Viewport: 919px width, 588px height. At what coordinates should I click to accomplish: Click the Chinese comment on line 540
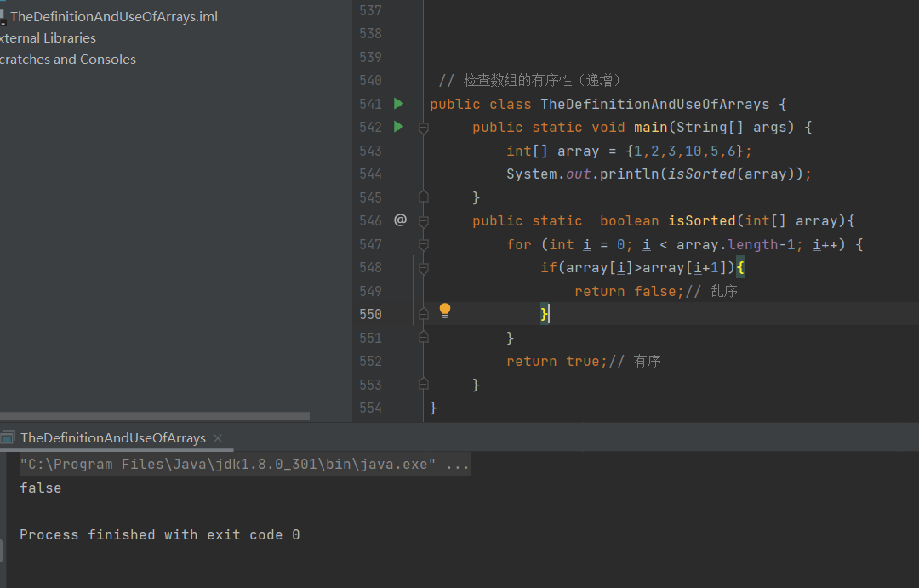coord(529,80)
